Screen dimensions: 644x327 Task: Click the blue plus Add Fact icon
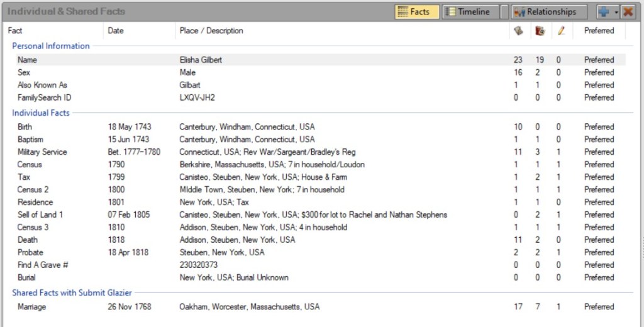pos(604,12)
